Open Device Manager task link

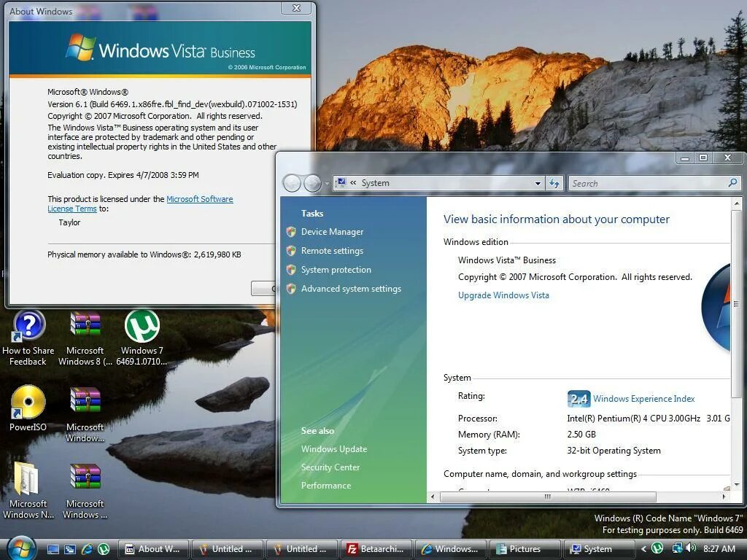[x=332, y=232]
